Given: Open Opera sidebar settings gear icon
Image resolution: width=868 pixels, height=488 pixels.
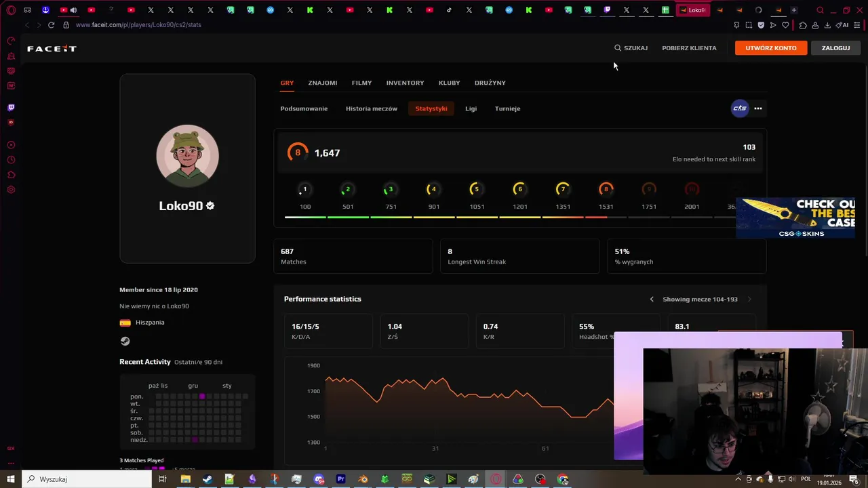Looking at the screenshot, I should click(x=11, y=190).
